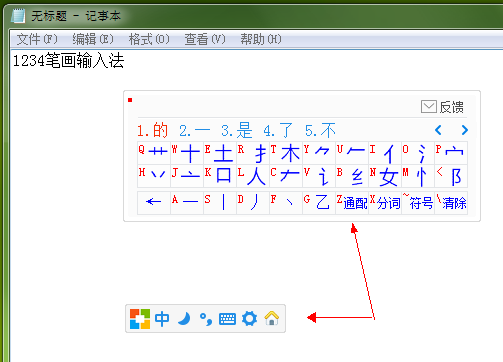Screen dimensions: 503x362
Task: Click the backspace left arrow key
Action: tap(154, 203)
